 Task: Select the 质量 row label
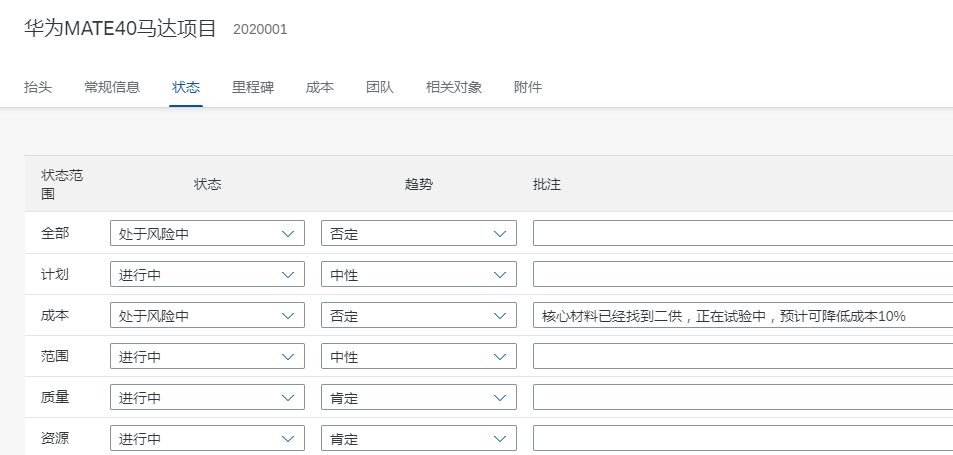(55, 397)
